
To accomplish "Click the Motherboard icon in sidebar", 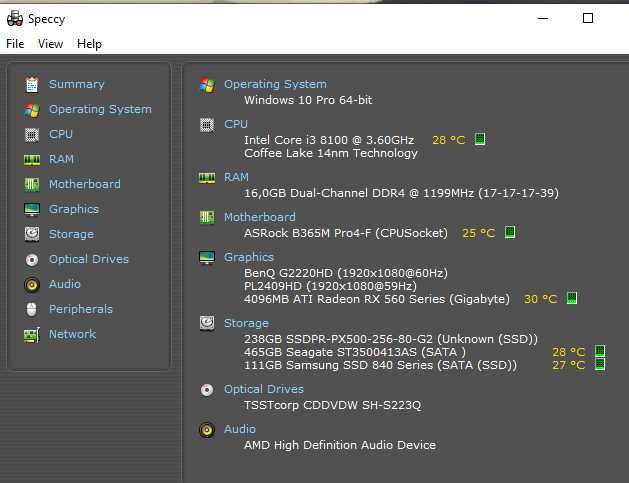I will point(32,185).
